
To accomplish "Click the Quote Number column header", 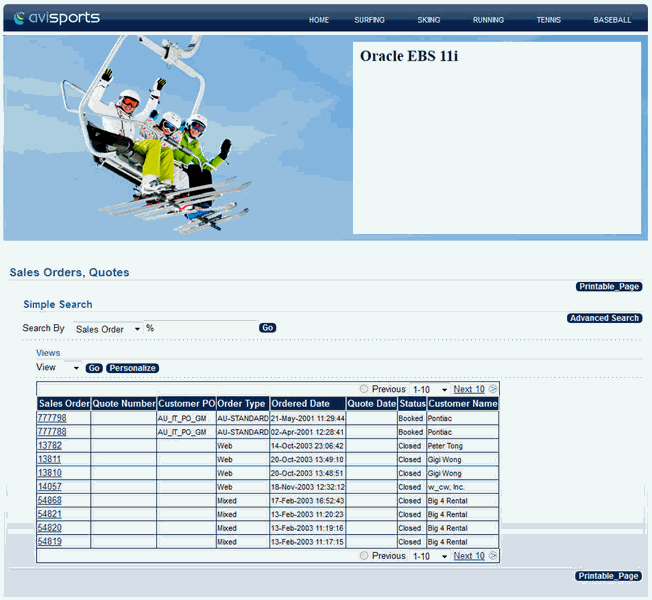I will (124, 403).
